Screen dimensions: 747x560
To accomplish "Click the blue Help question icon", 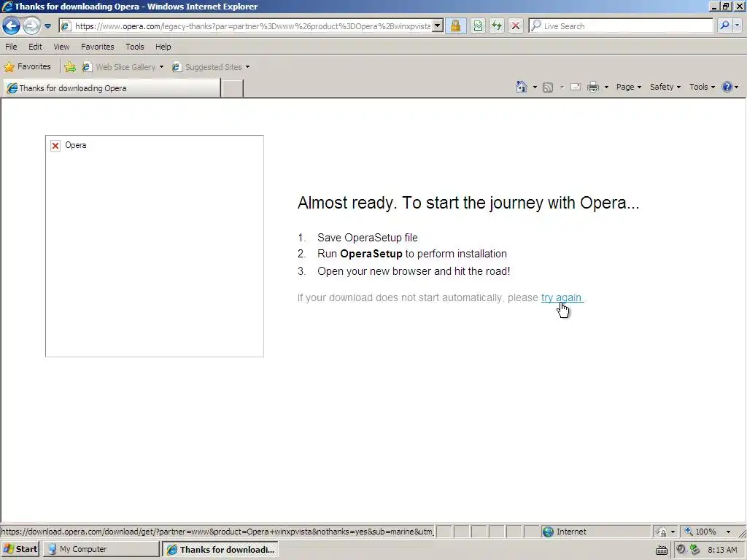I will [727, 87].
